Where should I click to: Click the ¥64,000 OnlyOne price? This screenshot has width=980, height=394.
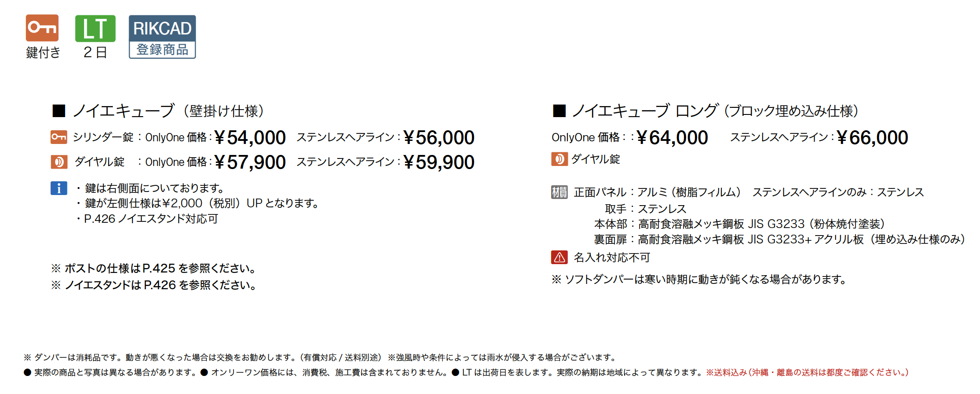(672, 138)
